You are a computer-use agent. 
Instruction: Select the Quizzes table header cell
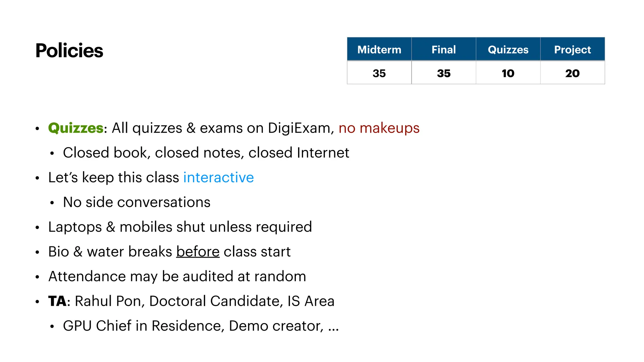point(508,49)
